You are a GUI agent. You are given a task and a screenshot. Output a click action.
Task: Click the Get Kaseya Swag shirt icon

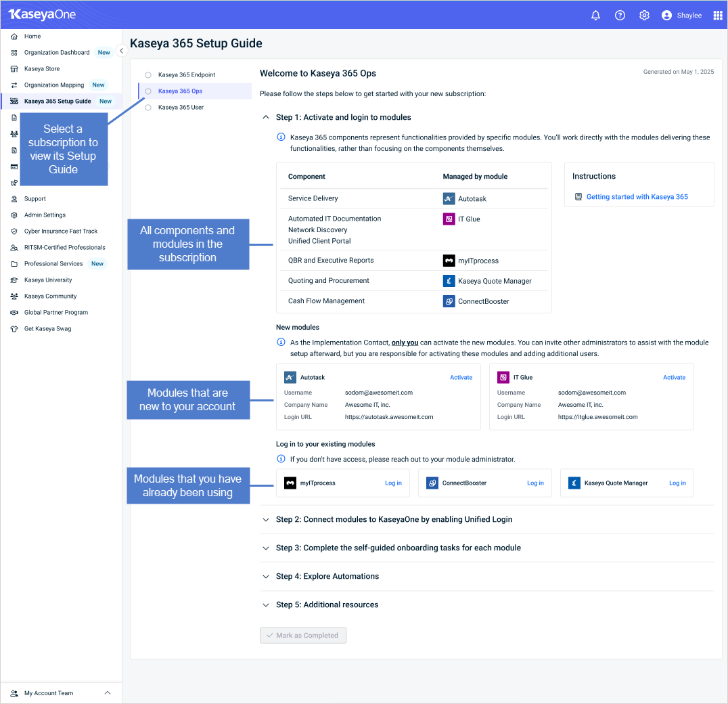coord(14,329)
